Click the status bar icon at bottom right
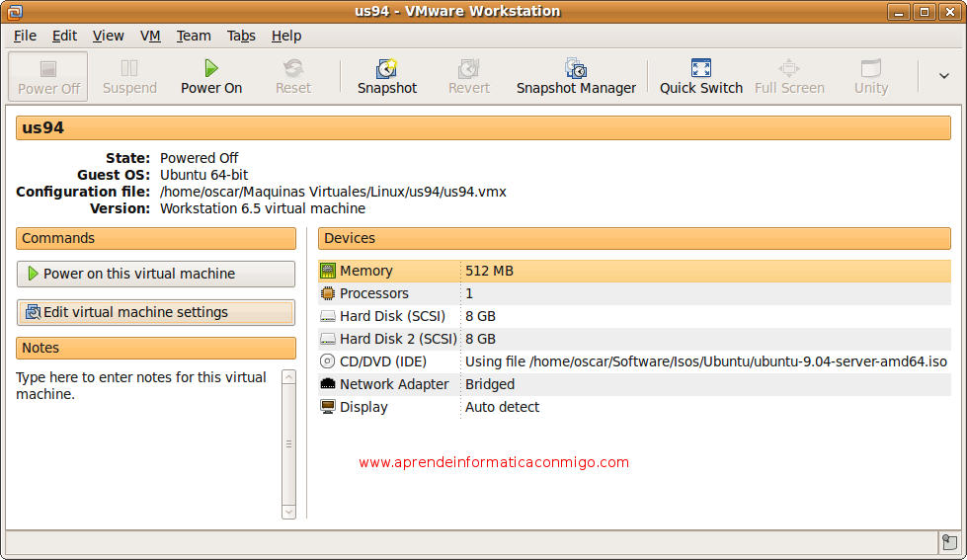 [x=950, y=543]
